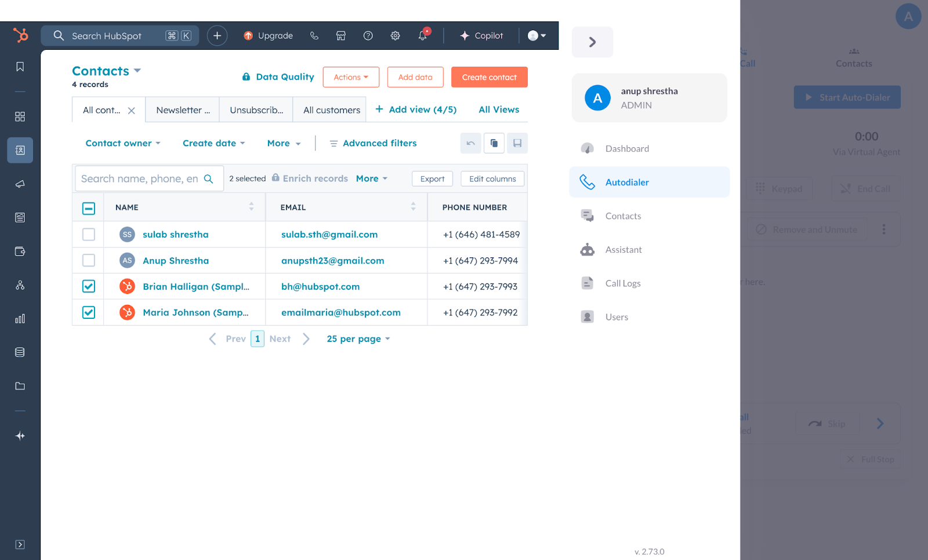Image resolution: width=928 pixels, height=560 pixels.
Task: Open the calling phone icon in top bar
Action: [314, 35]
